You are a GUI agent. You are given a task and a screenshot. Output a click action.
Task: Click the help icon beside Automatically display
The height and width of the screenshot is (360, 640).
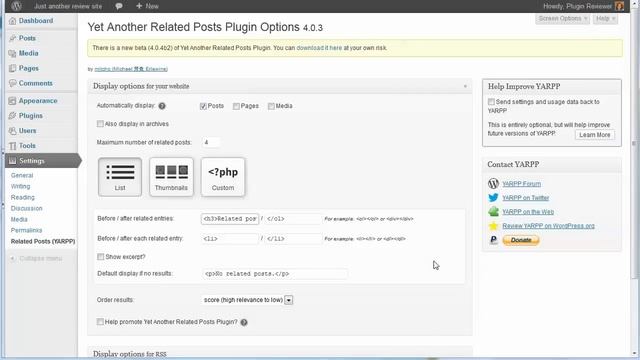[x=162, y=106]
